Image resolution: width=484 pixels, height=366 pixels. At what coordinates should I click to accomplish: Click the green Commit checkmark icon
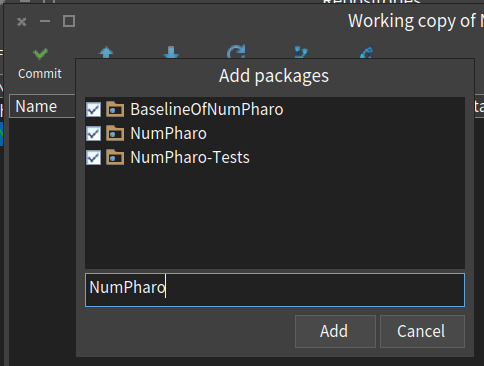[x=40, y=54]
